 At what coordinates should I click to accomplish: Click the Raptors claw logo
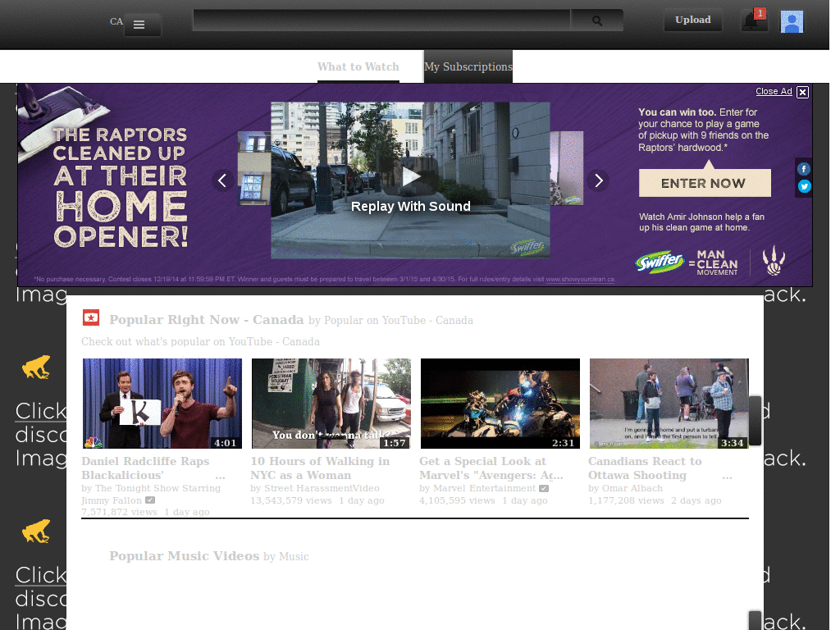coord(774,260)
